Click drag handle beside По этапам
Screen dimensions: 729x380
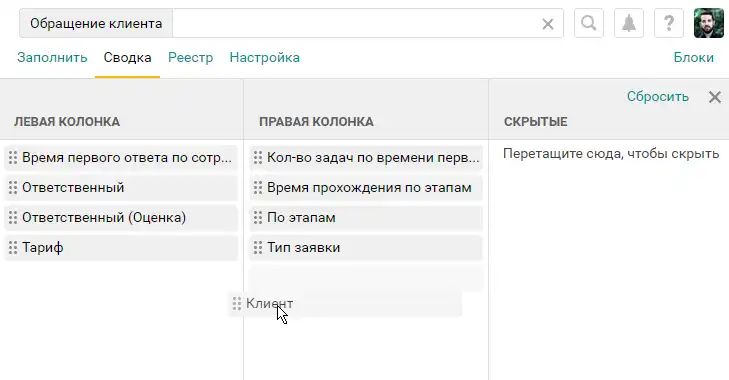258,217
